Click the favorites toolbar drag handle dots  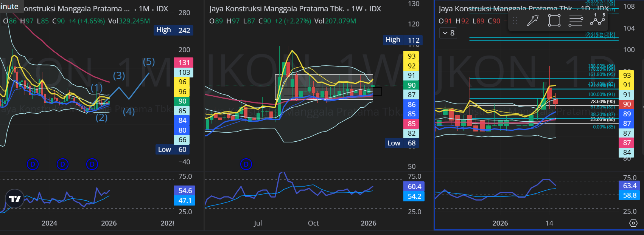point(515,20)
